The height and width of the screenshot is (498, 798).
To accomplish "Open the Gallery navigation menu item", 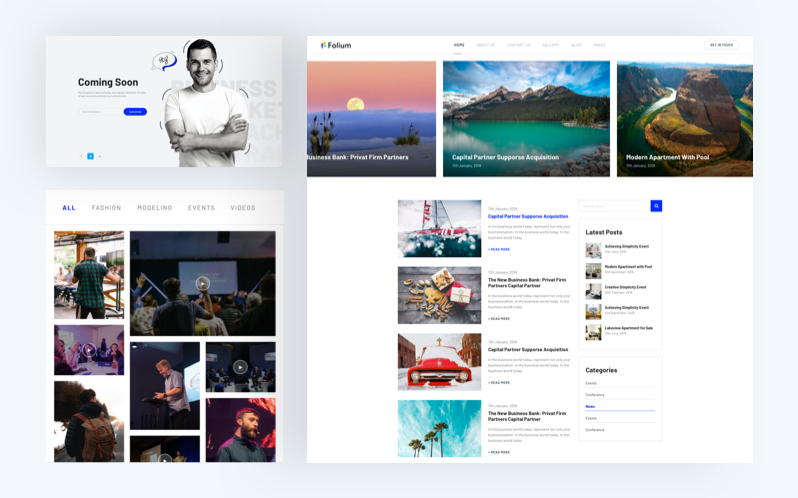I will coord(551,45).
